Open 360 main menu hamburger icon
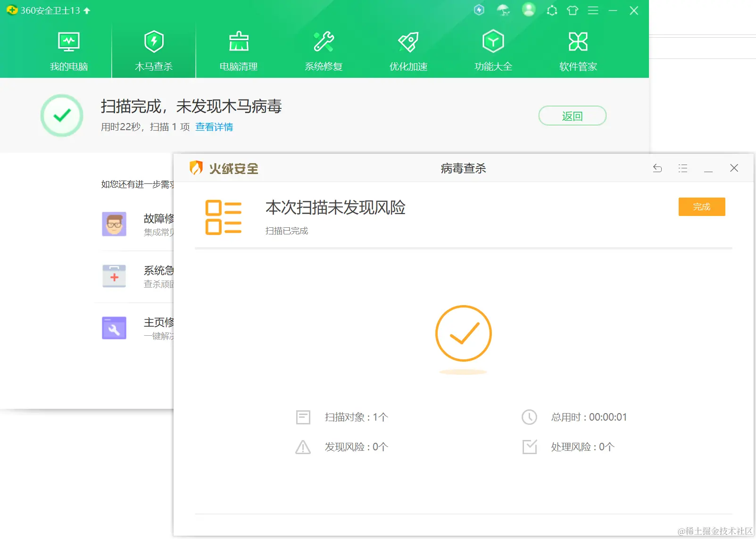The height and width of the screenshot is (539, 756). click(593, 10)
